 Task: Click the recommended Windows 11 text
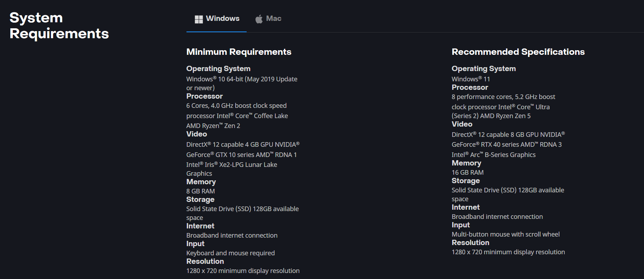[x=471, y=79]
